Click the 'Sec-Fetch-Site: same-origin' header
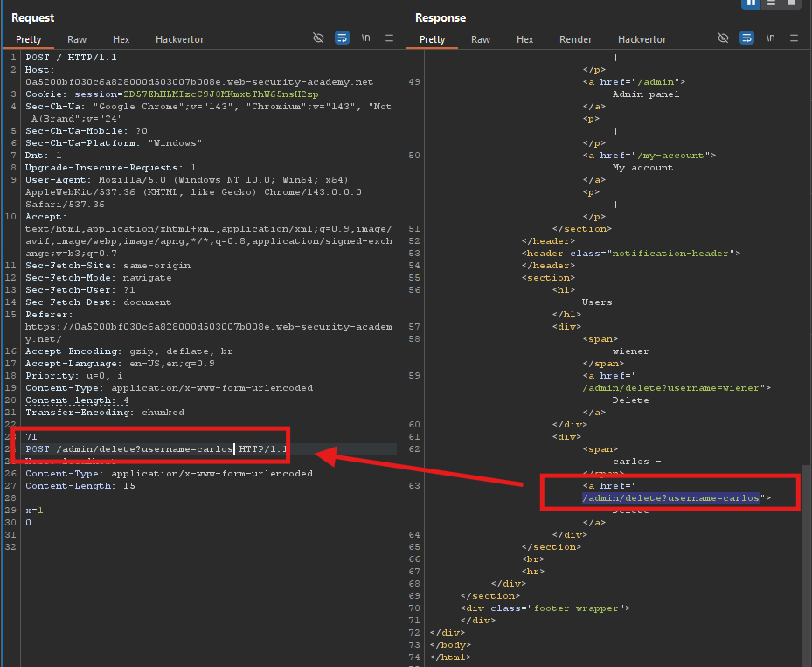This screenshot has width=812, height=667. pyautogui.click(x=108, y=266)
